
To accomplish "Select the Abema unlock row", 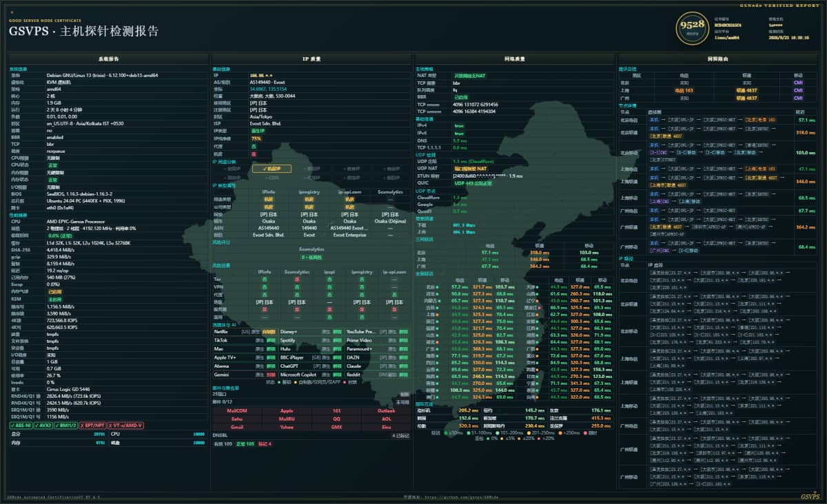I will (x=244, y=366).
